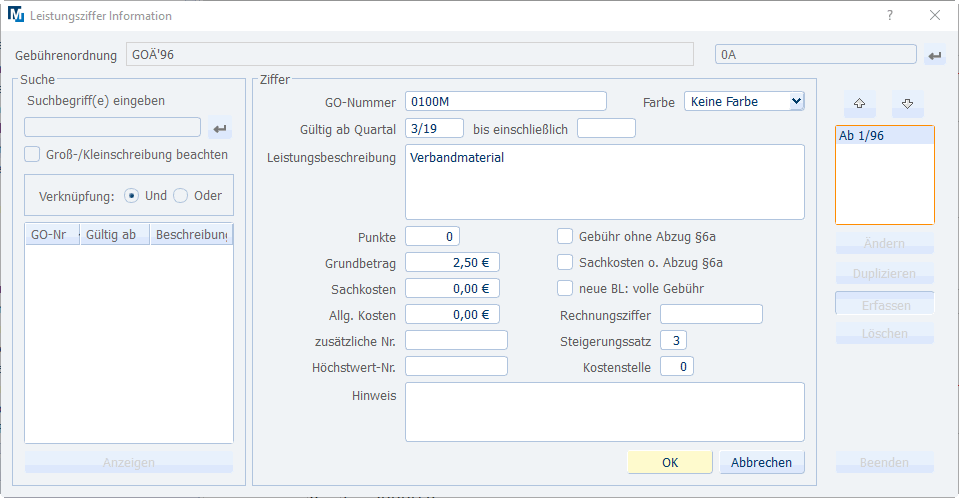
Task: Open the Farbe dropdown Keine Farbe
Action: 744,102
